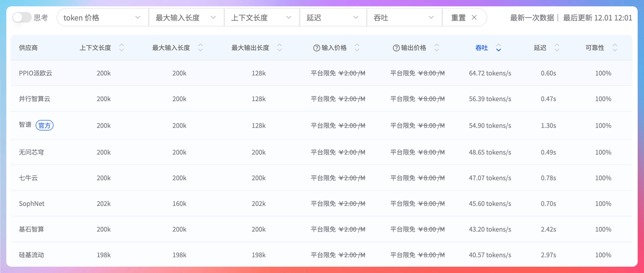
Task: Sort by 最大输出长度 column arrows
Action: pyautogui.click(x=280, y=47)
